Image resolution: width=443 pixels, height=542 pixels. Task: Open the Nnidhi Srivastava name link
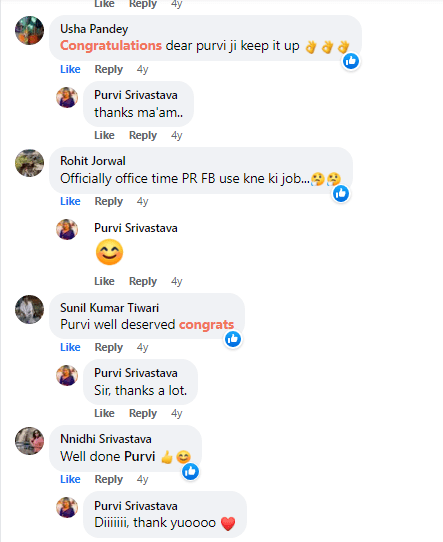tap(106, 439)
